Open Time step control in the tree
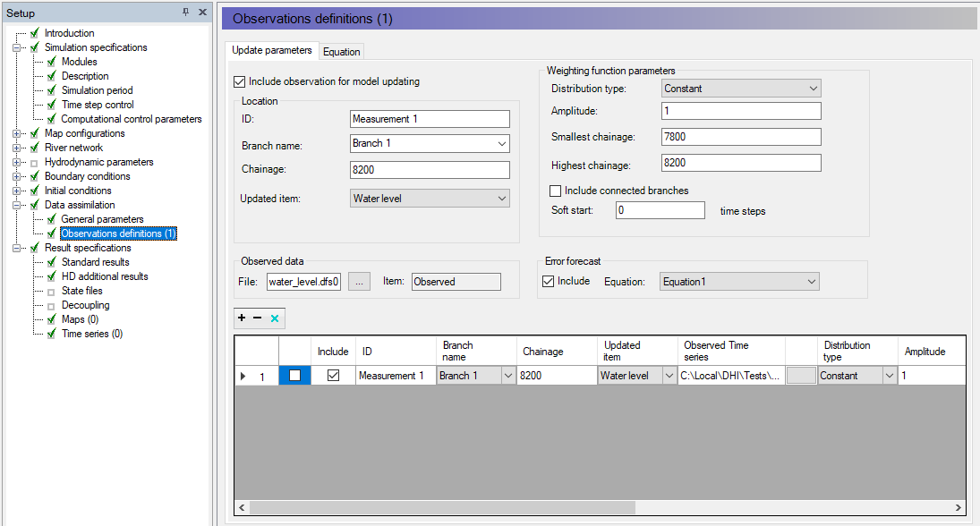Image resolution: width=980 pixels, height=526 pixels. pos(98,105)
